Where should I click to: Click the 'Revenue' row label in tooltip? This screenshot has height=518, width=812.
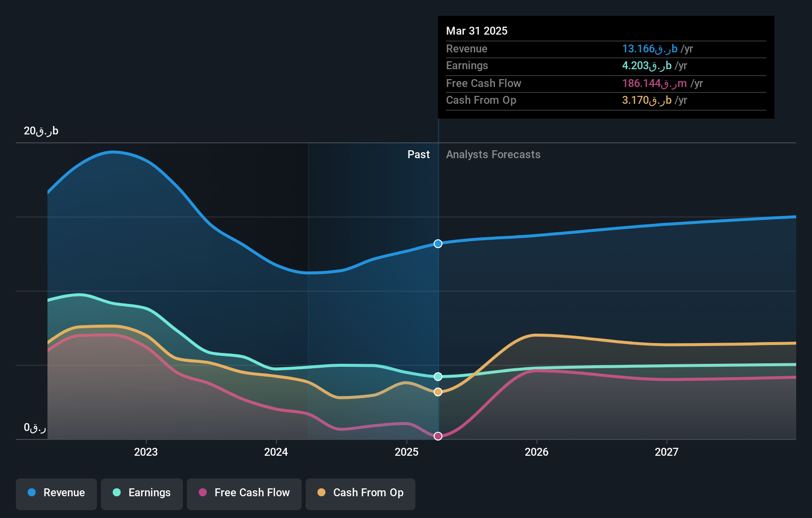(466, 48)
